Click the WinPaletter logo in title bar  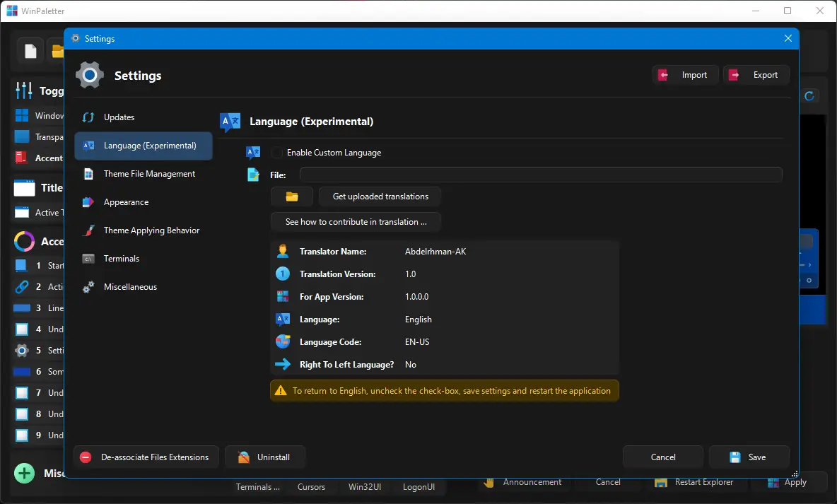point(12,11)
